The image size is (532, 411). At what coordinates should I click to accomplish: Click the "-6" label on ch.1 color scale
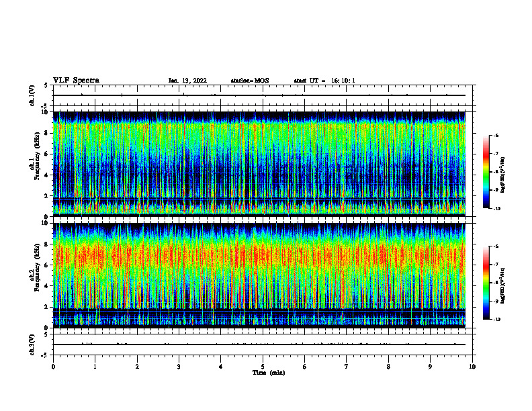pyautogui.click(x=496, y=136)
